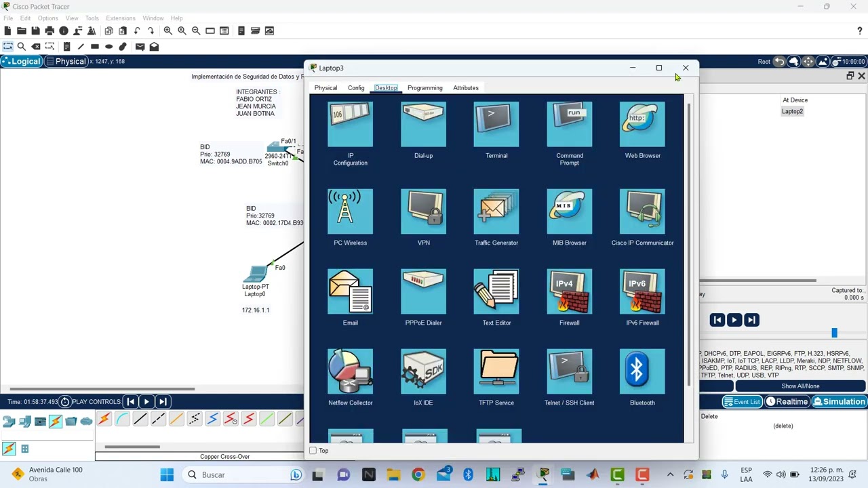Viewport: 868px width, 488px height.
Task: Open the Email client
Action: click(x=350, y=291)
